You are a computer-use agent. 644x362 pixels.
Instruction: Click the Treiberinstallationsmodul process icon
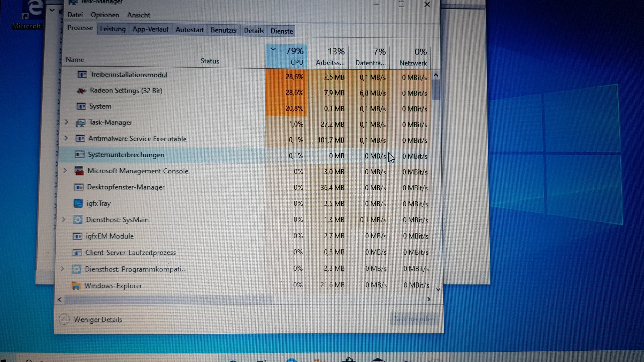tap(82, 75)
